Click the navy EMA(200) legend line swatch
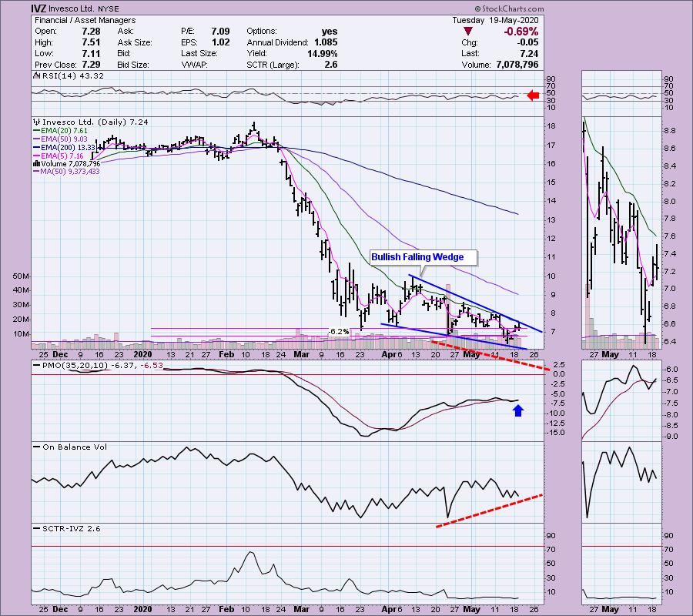Image resolution: width=693 pixels, height=616 pixels. (x=37, y=148)
